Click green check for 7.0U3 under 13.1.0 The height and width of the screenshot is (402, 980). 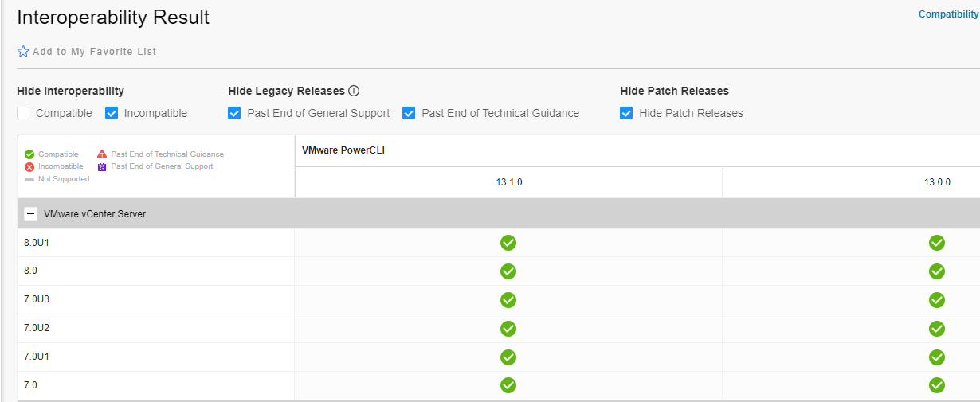(x=508, y=300)
